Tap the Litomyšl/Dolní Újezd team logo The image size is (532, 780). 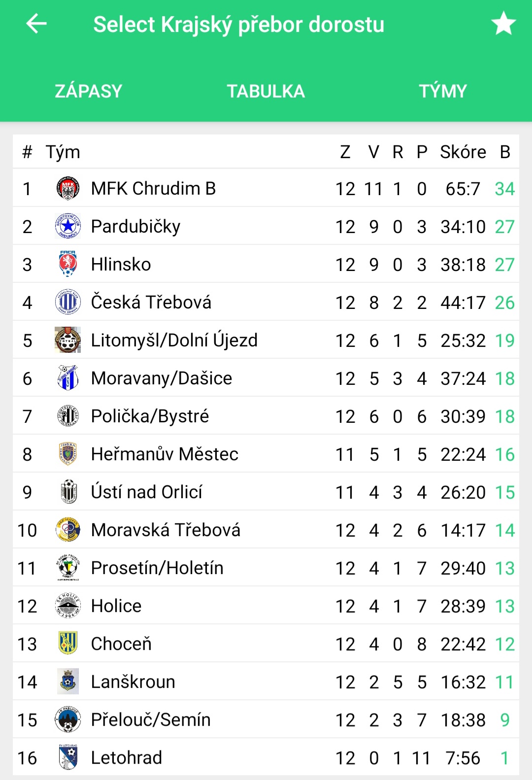tap(68, 340)
